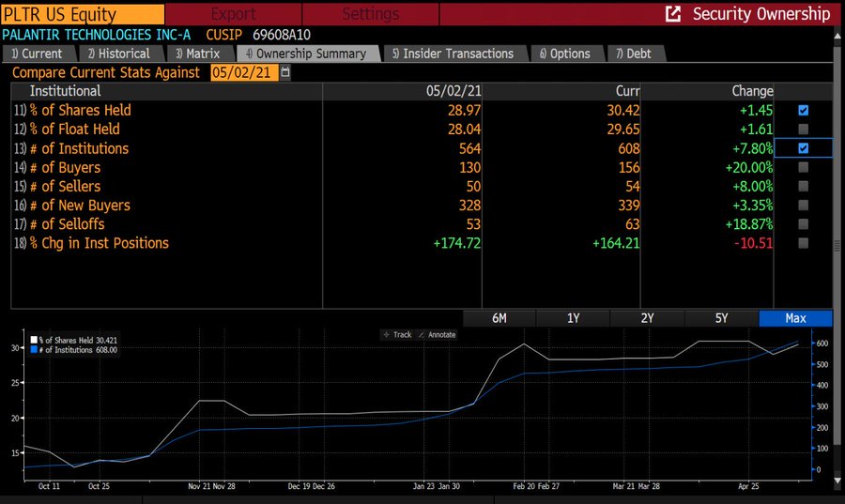Open the Debt tab
The width and height of the screenshot is (845, 504).
pyautogui.click(x=635, y=53)
